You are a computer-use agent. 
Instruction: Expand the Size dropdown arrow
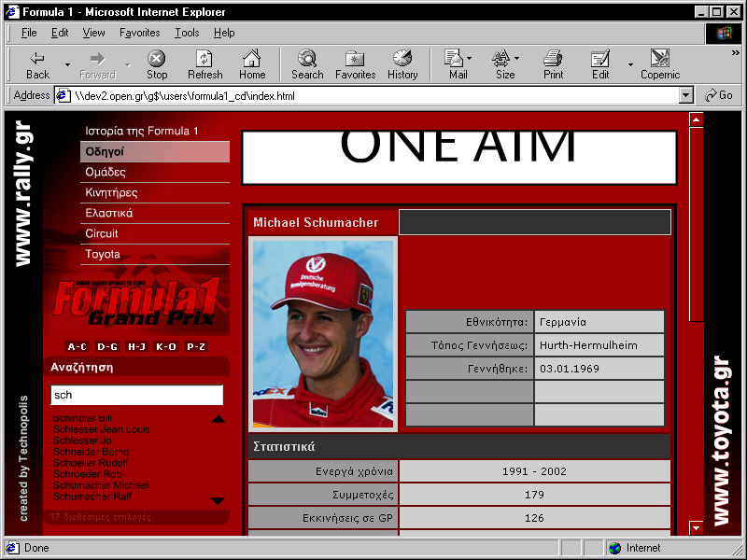517,59
